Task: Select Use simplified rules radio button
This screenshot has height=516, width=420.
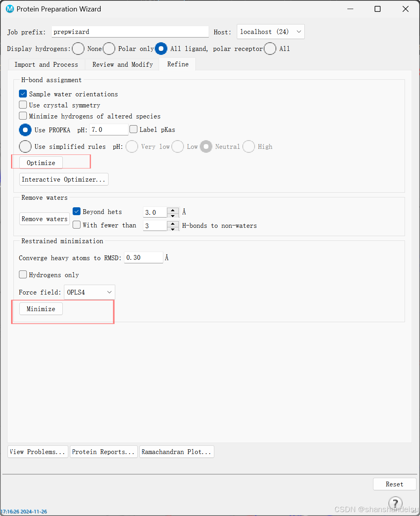Action: pyautogui.click(x=25, y=146)
